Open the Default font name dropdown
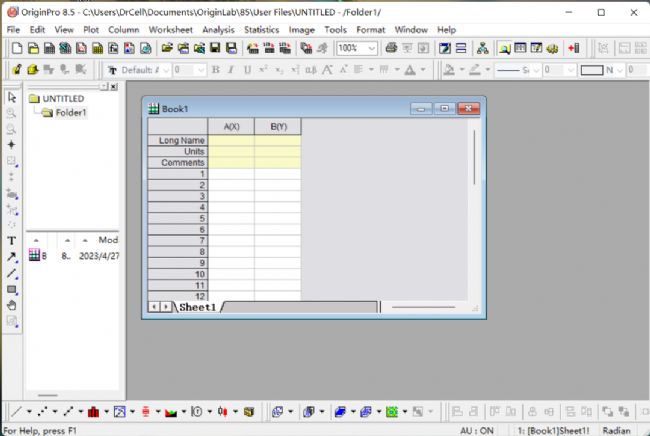 point(167,70)
